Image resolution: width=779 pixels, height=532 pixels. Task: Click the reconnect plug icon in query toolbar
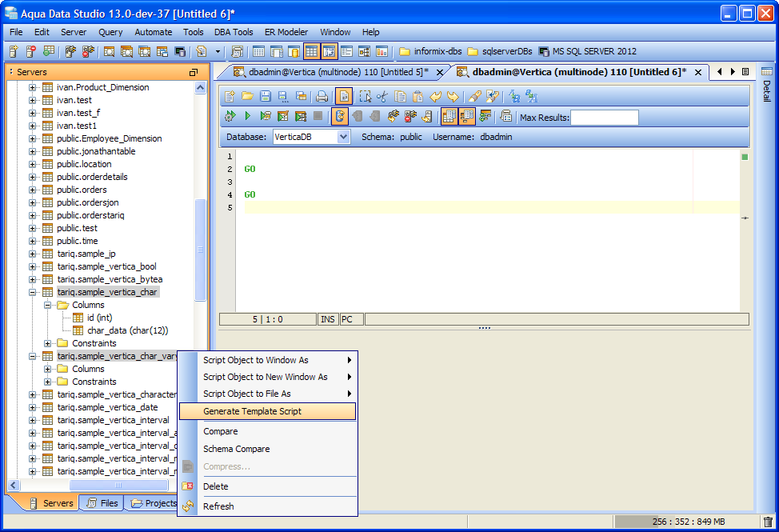393,116
